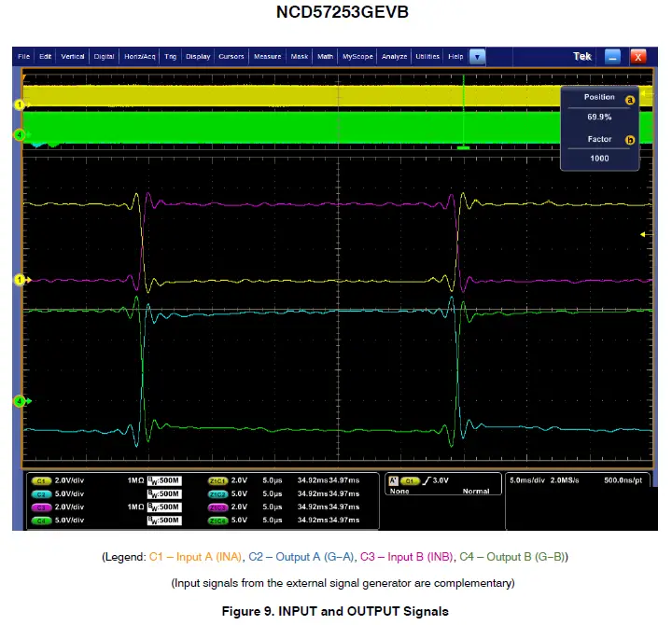This screenshot has height=625, width=672.
Task: Open the Help menu
Action: (x=455, y=57)
